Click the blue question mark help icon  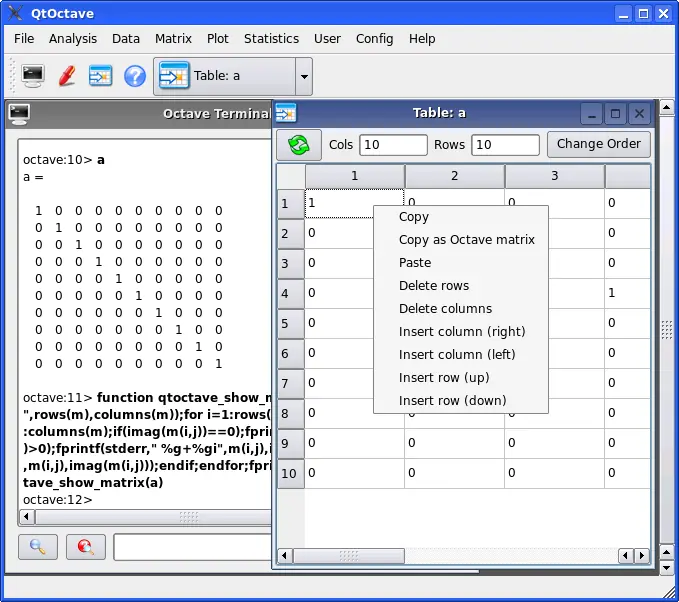(135, 76)
